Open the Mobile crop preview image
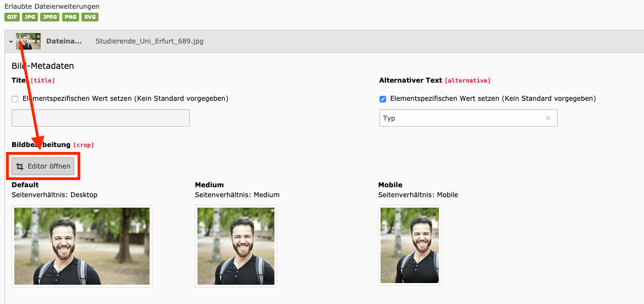The width and height of the screenshot is (644, 304). [x=409, y=246]
